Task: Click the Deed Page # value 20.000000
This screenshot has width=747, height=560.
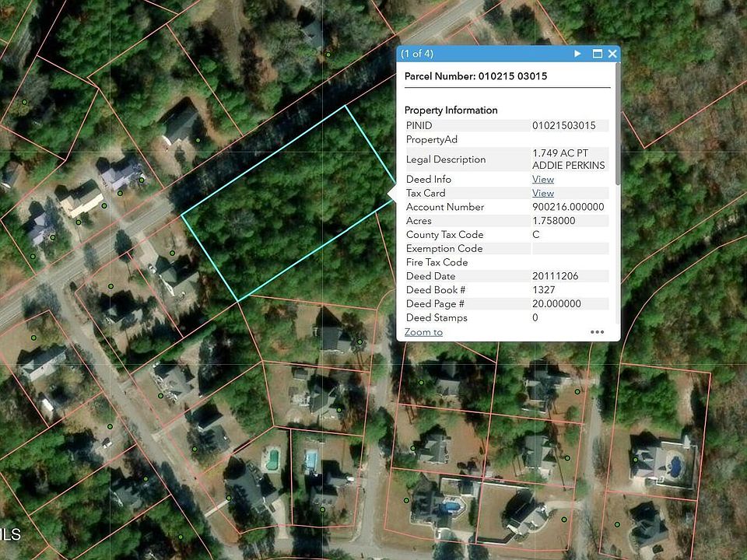Action: pos(556,304)
